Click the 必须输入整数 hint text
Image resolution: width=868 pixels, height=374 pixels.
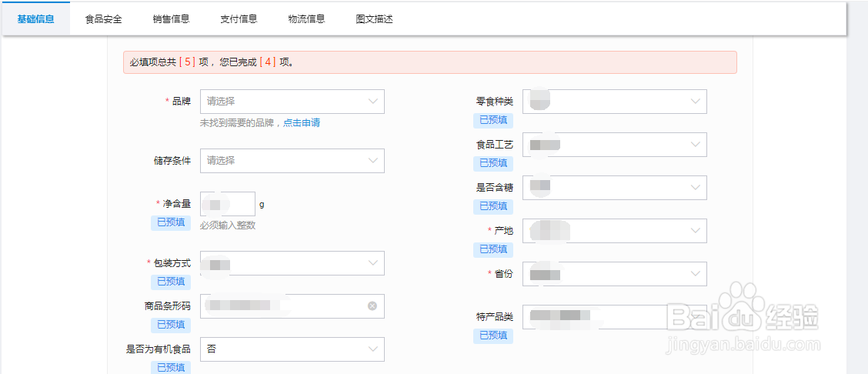coord(228,225)
